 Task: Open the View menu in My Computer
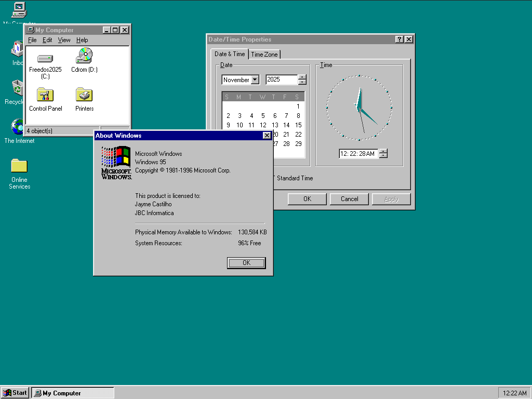(64, 40)
